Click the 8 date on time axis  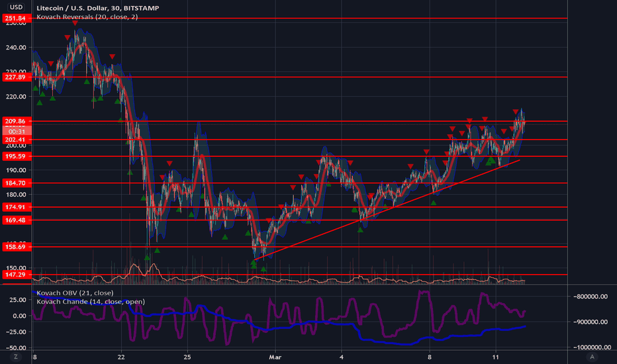click(x=429, y=357)
